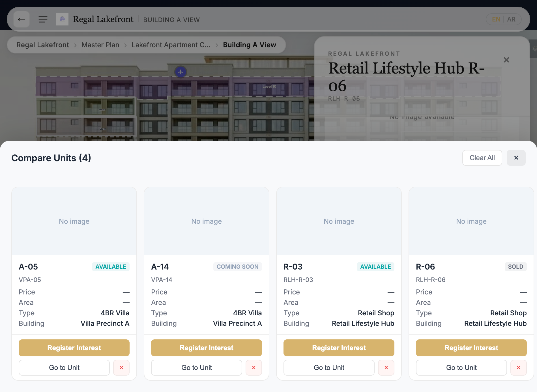The image size is (537, 392).
Task: Open Lakefront Apartment C... breadcrumb
Action: (x=171, y=45)
